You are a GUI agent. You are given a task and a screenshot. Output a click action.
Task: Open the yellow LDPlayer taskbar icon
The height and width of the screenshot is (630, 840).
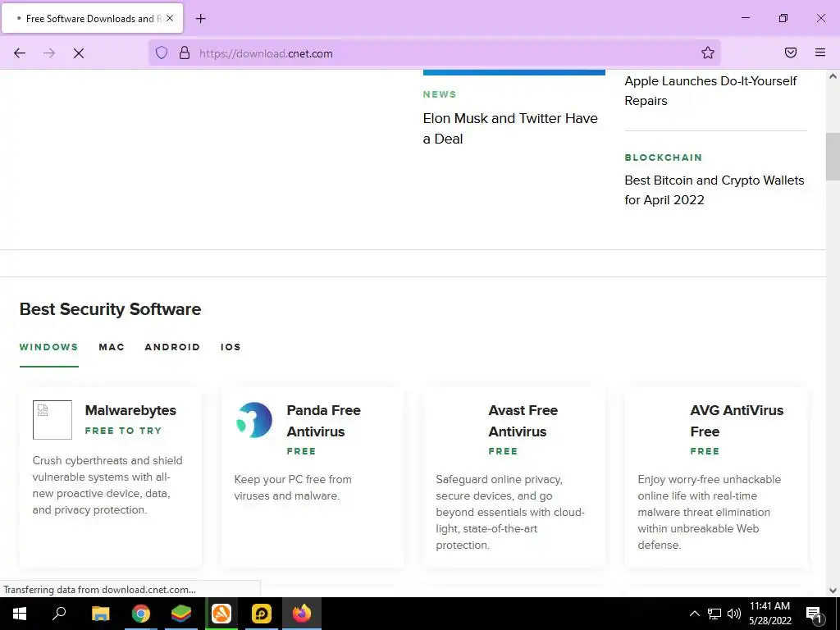click(262, 614)
